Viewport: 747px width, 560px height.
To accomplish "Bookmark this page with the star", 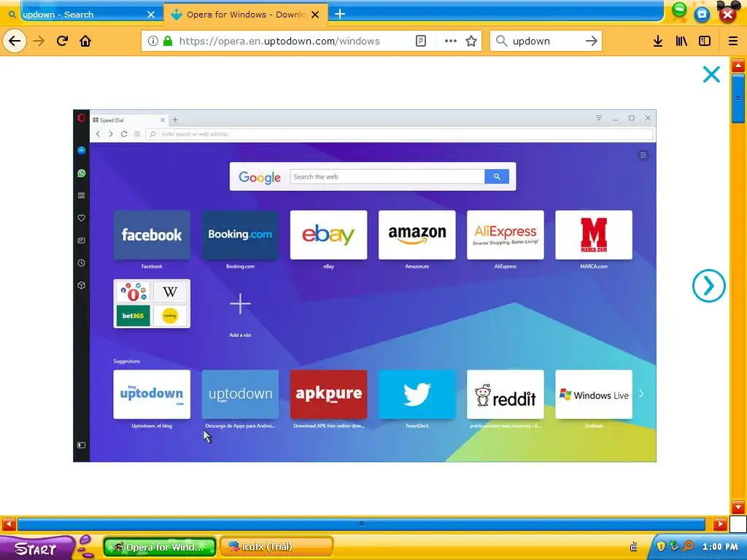I will (471, 41).
